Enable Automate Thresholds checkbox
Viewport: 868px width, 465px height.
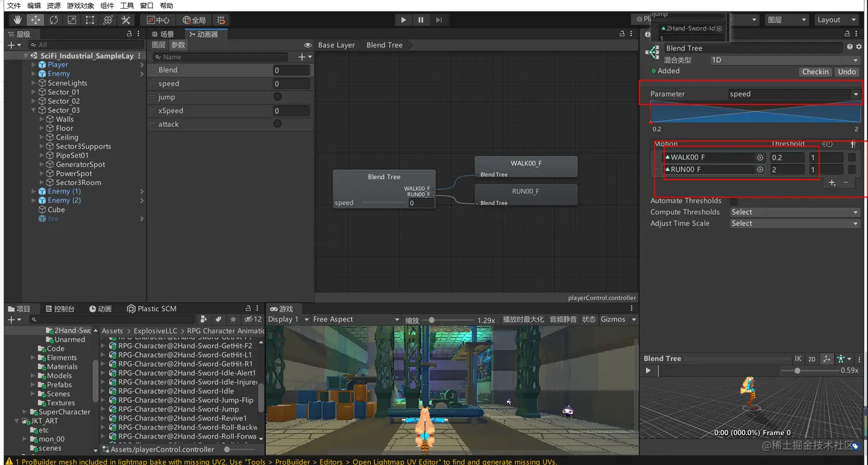click(x=733, y=201)
